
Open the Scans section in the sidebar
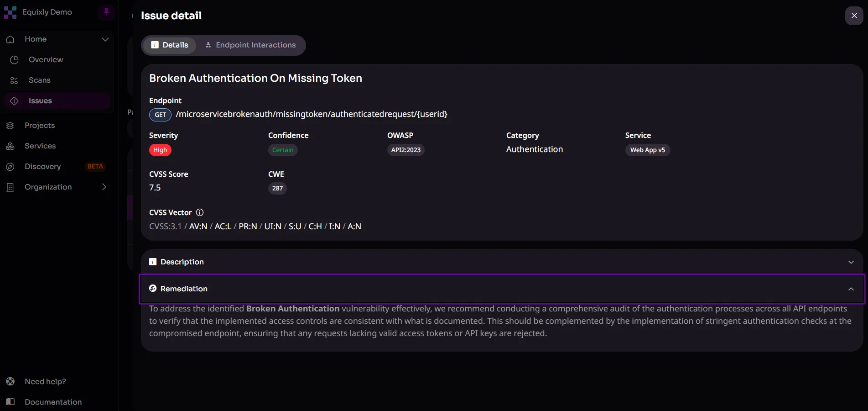pos(39,80)
